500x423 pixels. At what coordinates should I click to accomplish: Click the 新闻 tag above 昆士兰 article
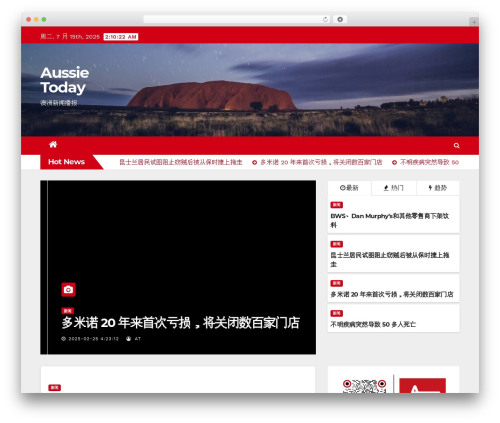point(337,244)
